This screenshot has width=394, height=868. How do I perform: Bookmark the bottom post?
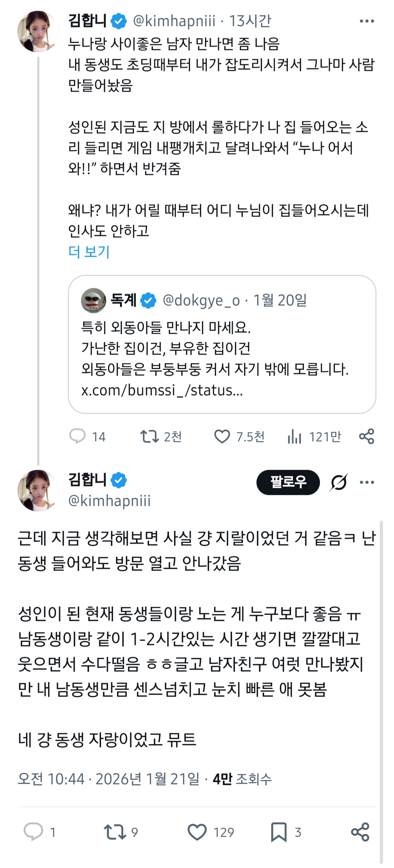pyautogui.click(x=279, y=831)
